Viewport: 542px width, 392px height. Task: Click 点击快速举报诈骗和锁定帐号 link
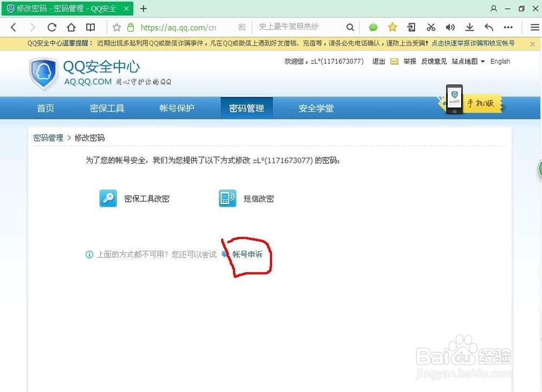pos(473,43)
